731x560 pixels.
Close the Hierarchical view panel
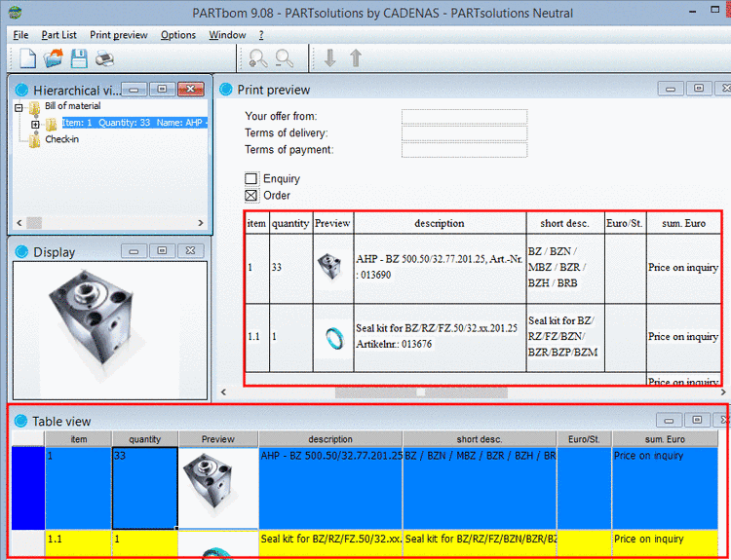coord(190,89)
